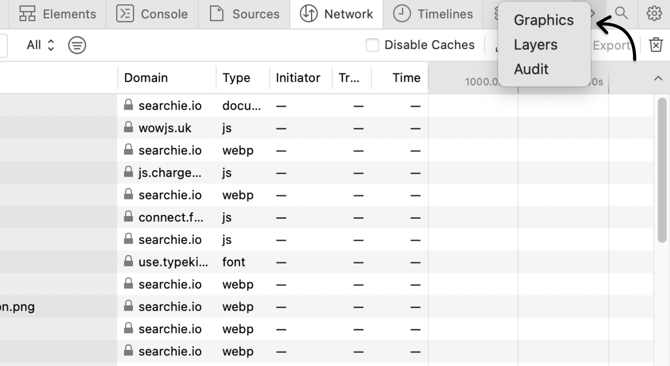The height and width of the screenshot is (366, 670).
Task: Click the Network arrows icon
Action: (x=308, y=14)
